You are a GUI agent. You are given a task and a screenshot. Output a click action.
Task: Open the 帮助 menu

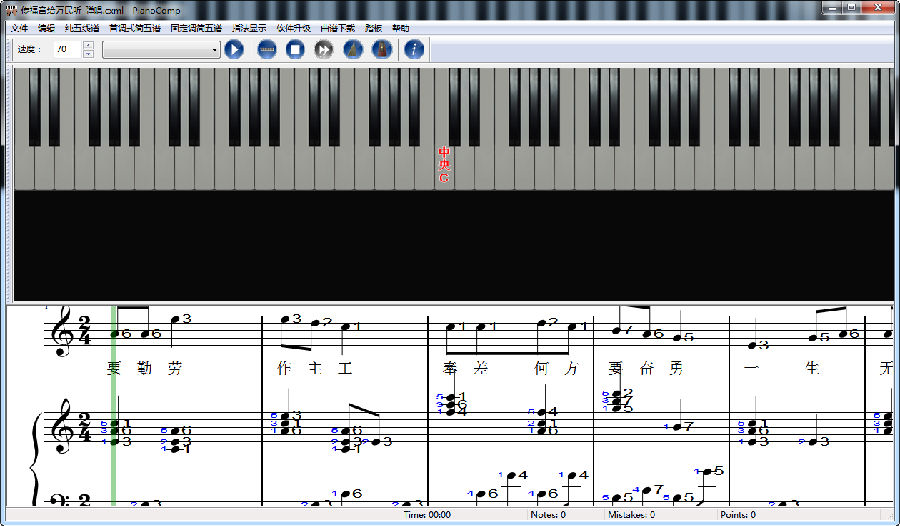coord(401,28)
